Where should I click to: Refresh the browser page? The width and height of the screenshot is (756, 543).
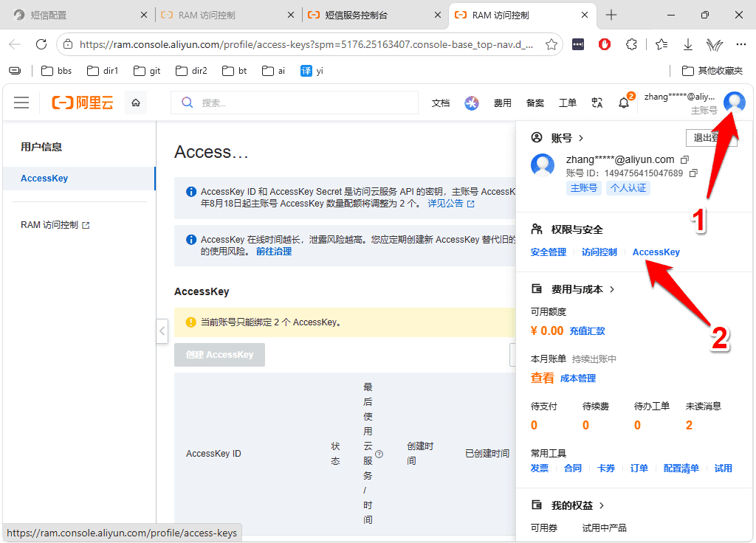coord(41,44)
